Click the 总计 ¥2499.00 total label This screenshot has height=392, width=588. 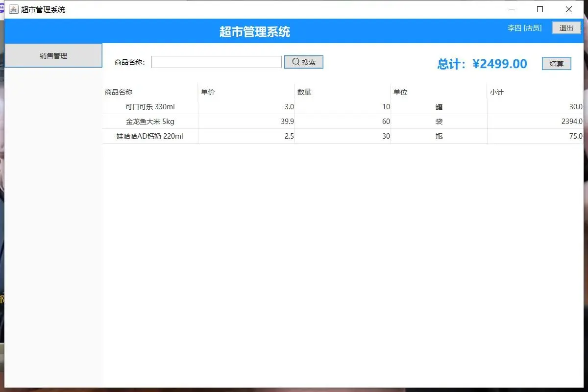pos(482,63)
